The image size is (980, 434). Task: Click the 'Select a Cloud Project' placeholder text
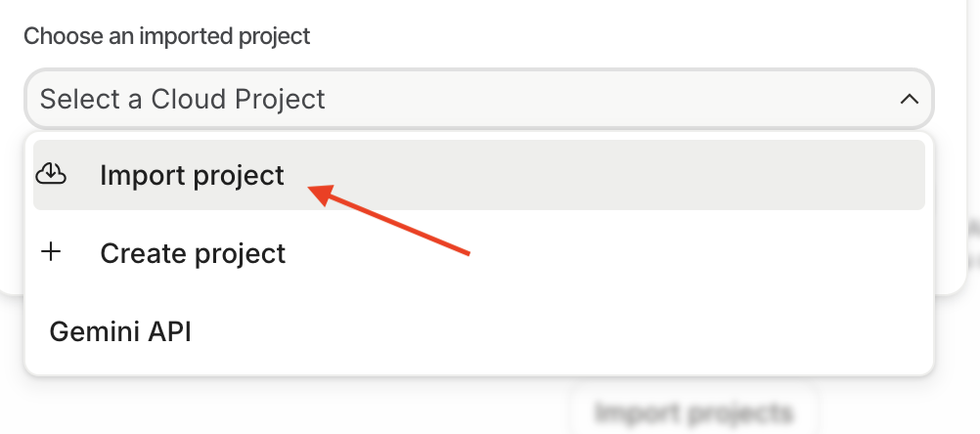click(182, 99)
